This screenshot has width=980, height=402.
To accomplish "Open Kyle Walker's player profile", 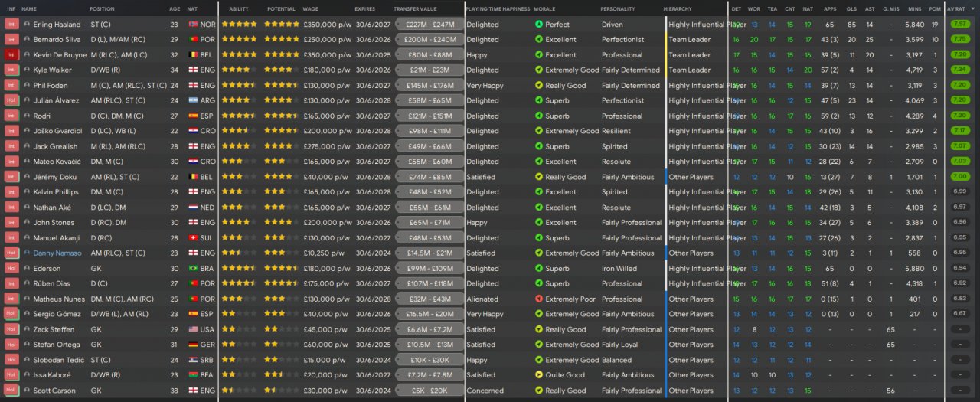I will (51, 70).
